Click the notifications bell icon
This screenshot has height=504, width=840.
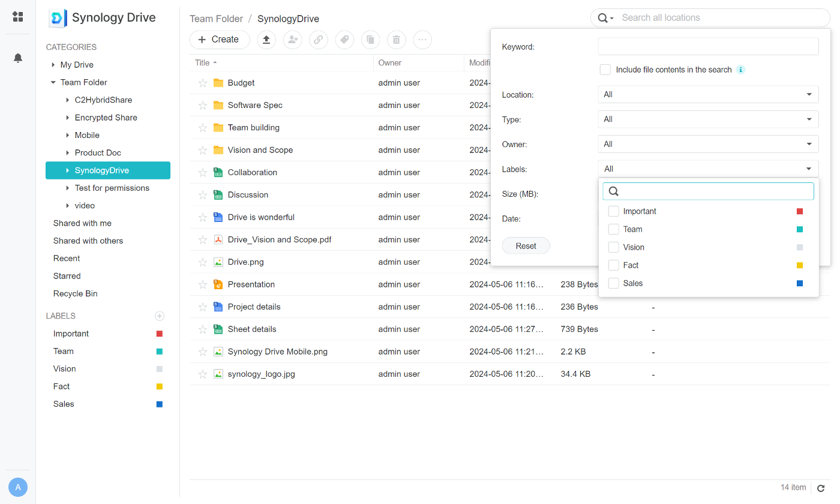pyautogui.click(x=17, y=58)
